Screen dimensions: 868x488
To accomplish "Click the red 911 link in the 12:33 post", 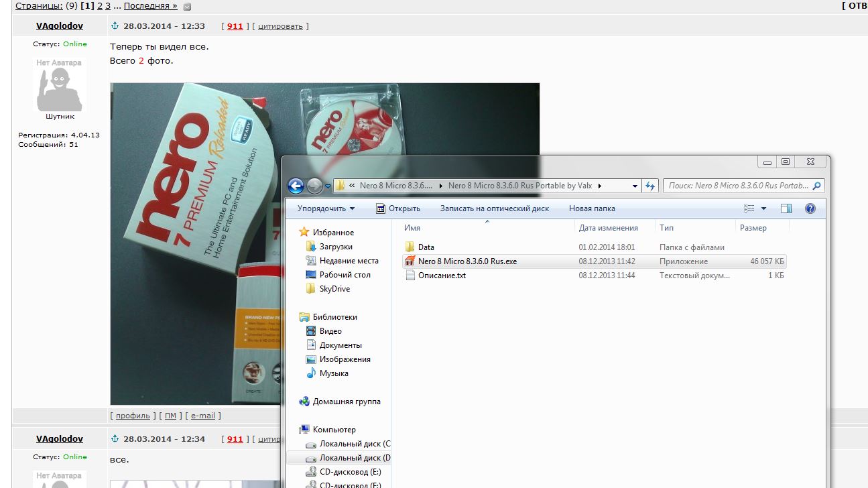I will (x=235, y=26).
